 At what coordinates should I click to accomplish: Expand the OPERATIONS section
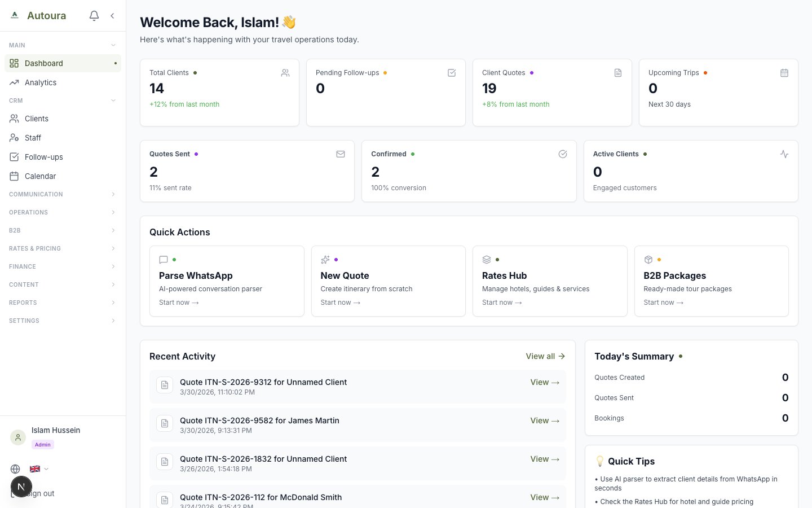click(x=63, y=212)
